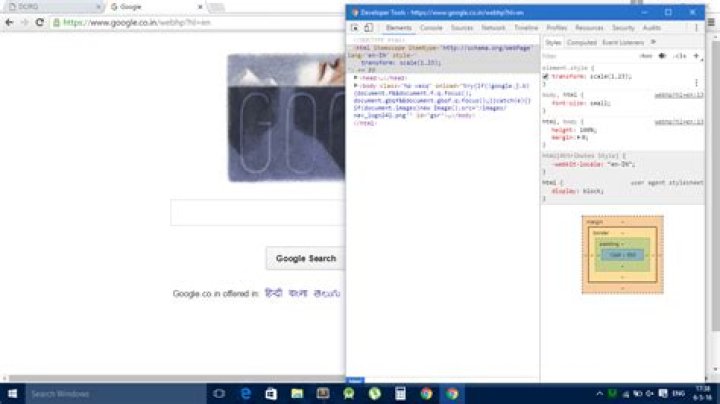Open the Profiles panel
720x404 pixels.
pos(557,28)
